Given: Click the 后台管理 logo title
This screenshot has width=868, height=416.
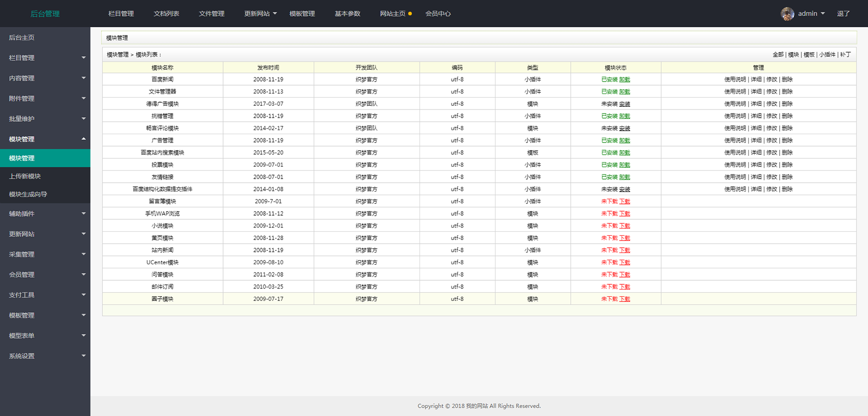Looking at the screenshot, I should coord(45,14).
